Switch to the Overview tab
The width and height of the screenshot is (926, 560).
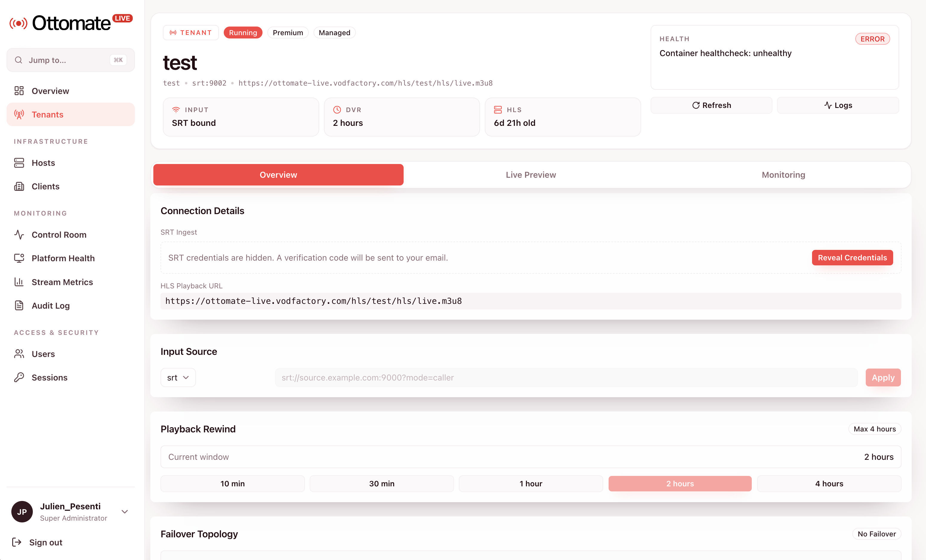coord(278,175)
